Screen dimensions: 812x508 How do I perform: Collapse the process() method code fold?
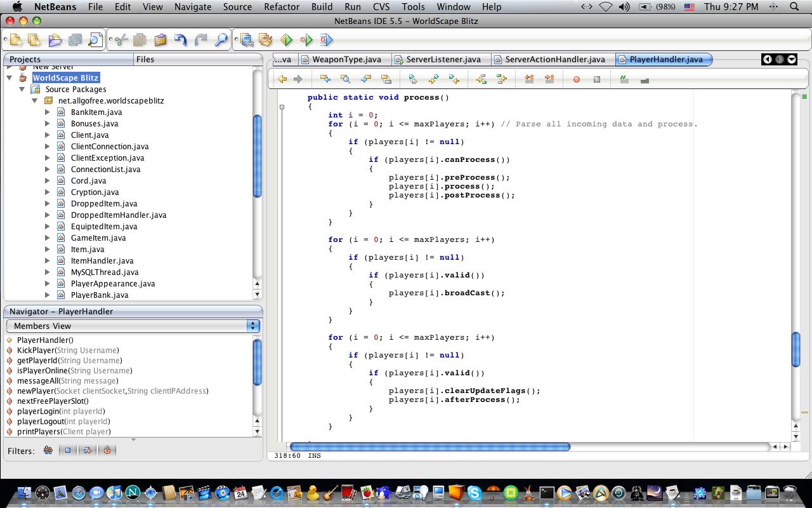pyautogui.click(x=282, y=107)
